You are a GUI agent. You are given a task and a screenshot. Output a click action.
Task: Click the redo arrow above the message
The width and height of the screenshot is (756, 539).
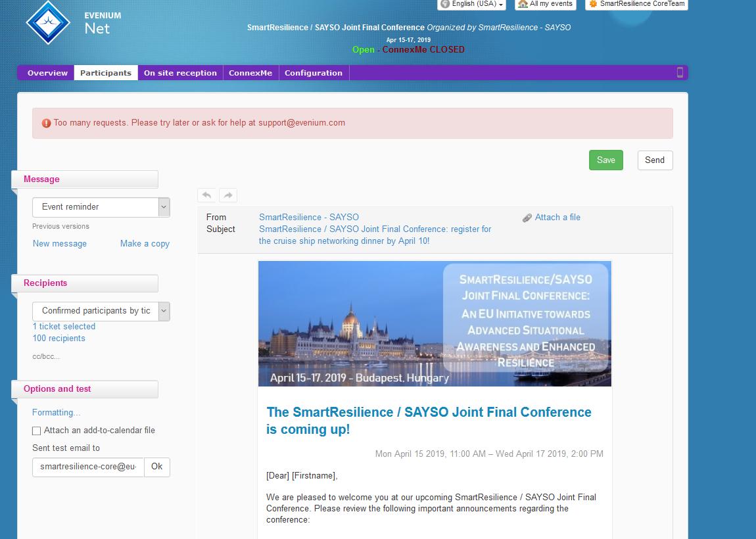click(x=228, y=195)
